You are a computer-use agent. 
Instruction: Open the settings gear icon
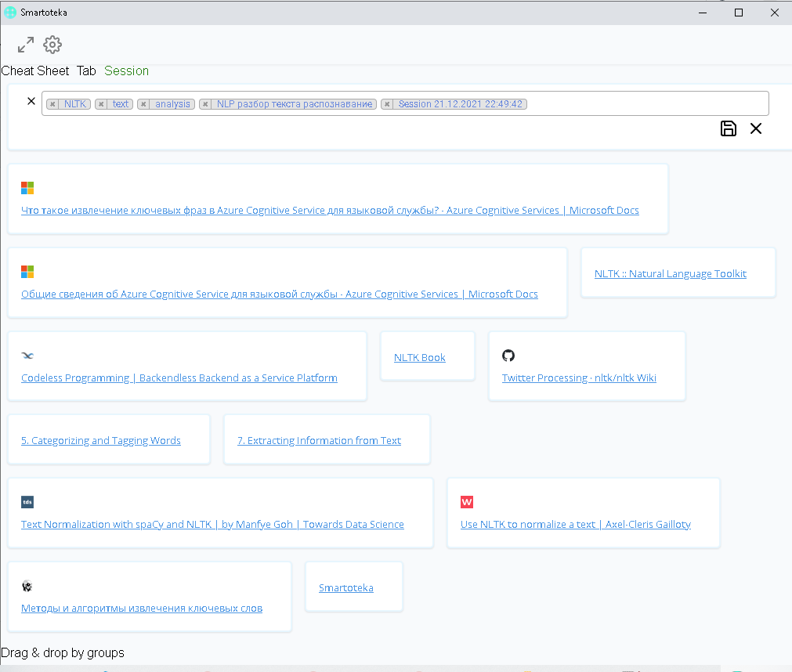pyautogui.click(x=52, y=45)
